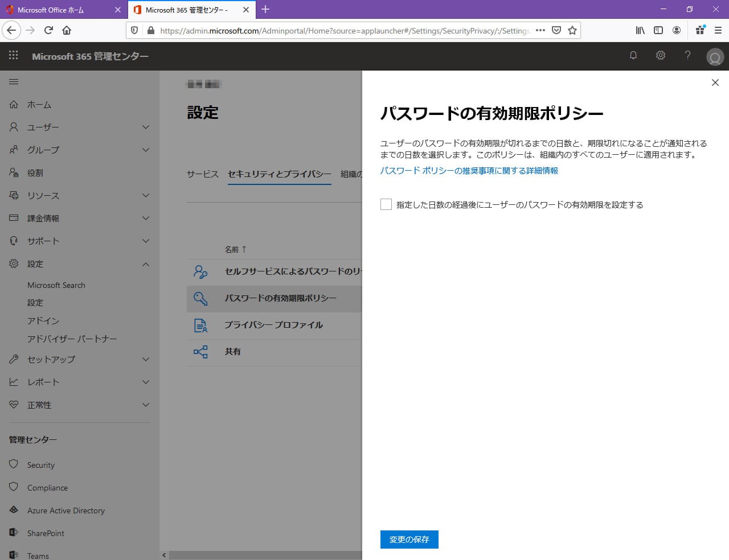Open help question mark icon
The width and height of the screenshot is (729, 560).
pos(687,55)
